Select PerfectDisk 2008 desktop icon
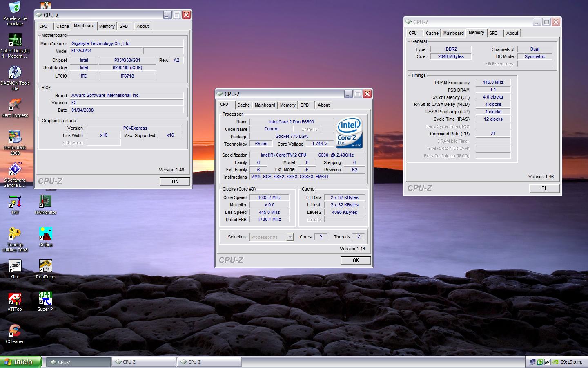This screenshot has height=368, width=588. (15, 143)
